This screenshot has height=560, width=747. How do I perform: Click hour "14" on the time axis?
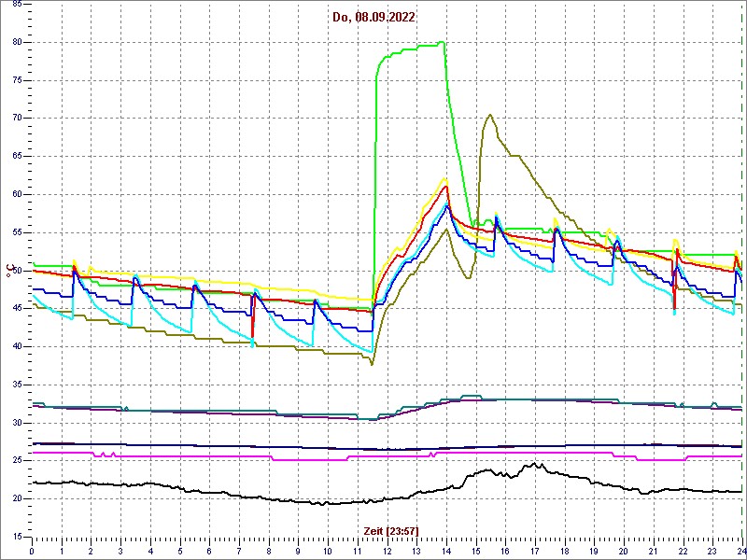446,551
